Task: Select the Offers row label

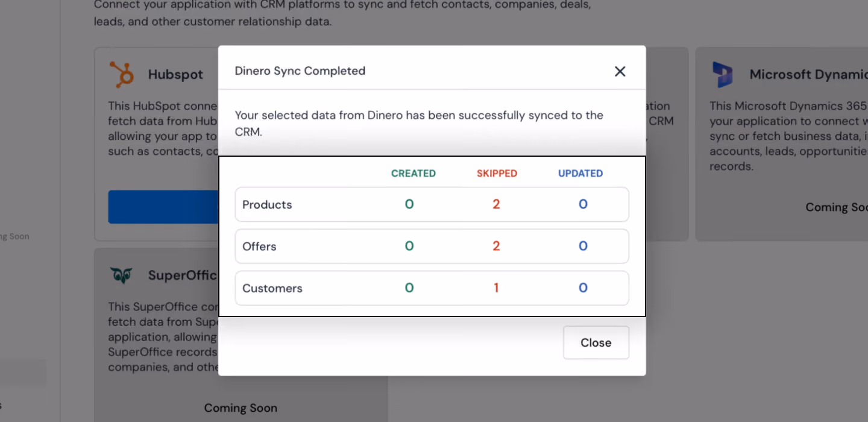Action: pos(259,246)
